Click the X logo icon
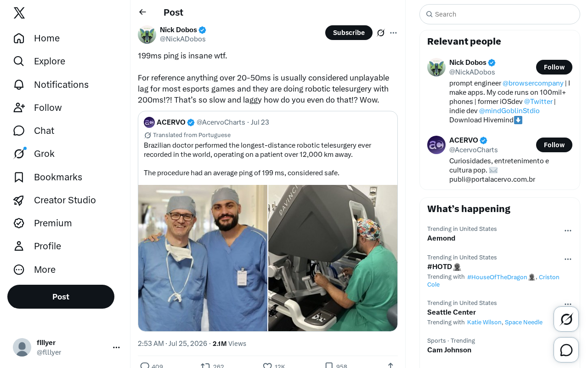Image resolution: width=588 pixels, height=368 pixels. [x=19, y=13]
